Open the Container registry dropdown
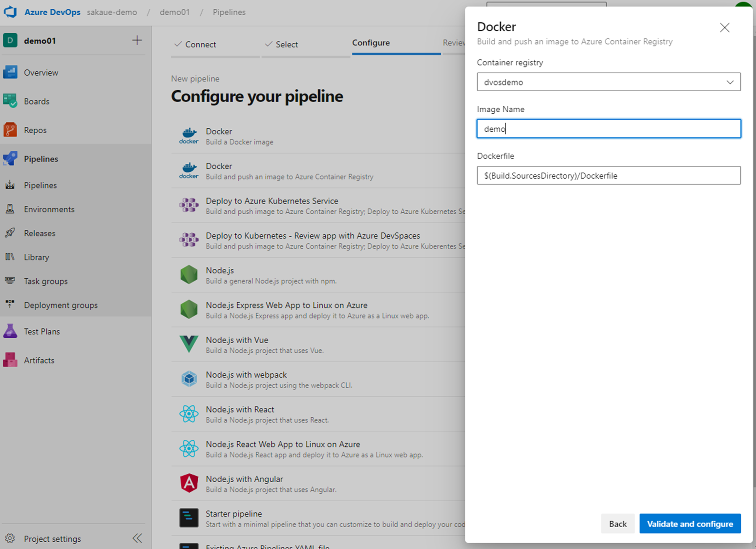 tap(609, 82)
